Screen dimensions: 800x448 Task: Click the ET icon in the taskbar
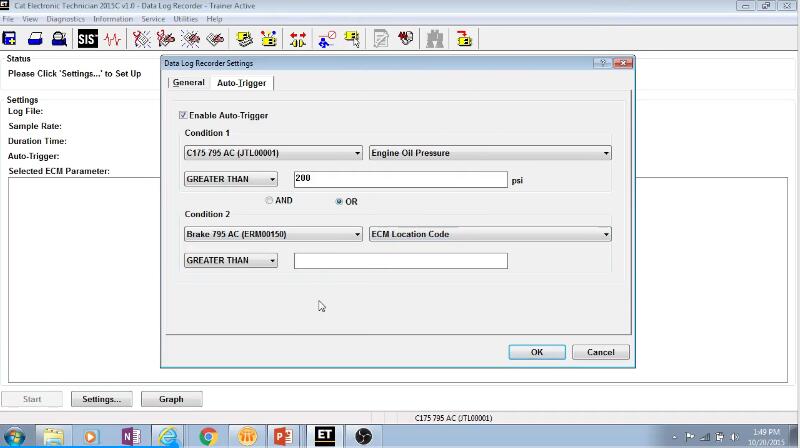324,436
